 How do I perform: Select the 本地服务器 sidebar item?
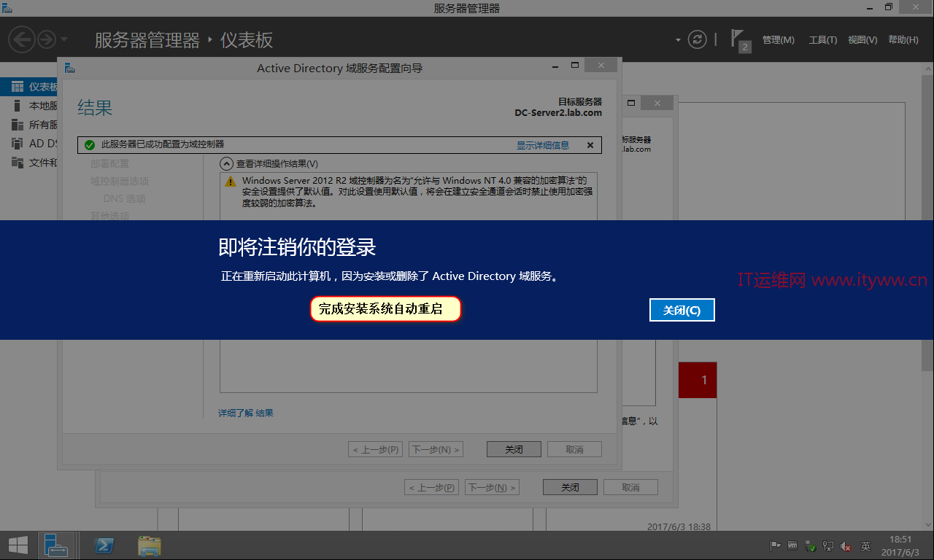29,106
